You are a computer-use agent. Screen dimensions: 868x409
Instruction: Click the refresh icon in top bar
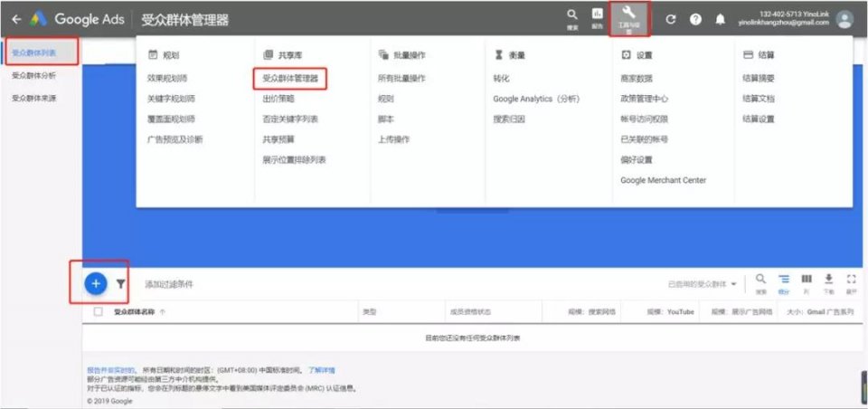tap(670, 19)
